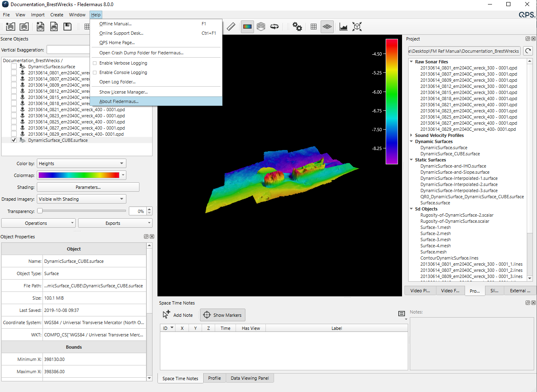Viewport: 537px width, 392px height.
Task: Click the double-gear settings toolbar icon
Action: tap(297, 27)
